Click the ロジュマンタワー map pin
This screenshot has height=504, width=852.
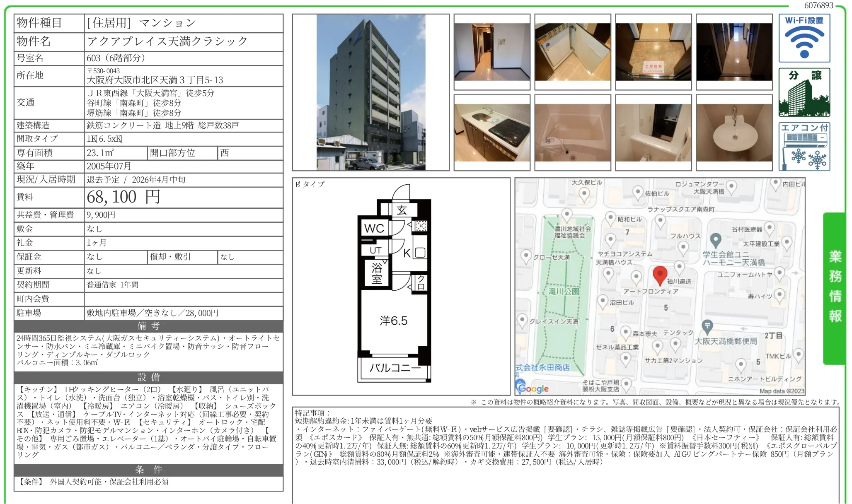(x=731, y=186)
